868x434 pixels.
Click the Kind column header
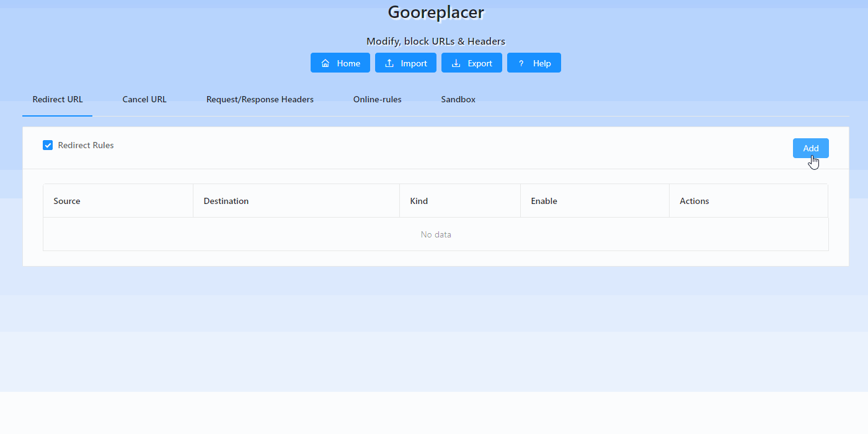(x=419, y=201)
